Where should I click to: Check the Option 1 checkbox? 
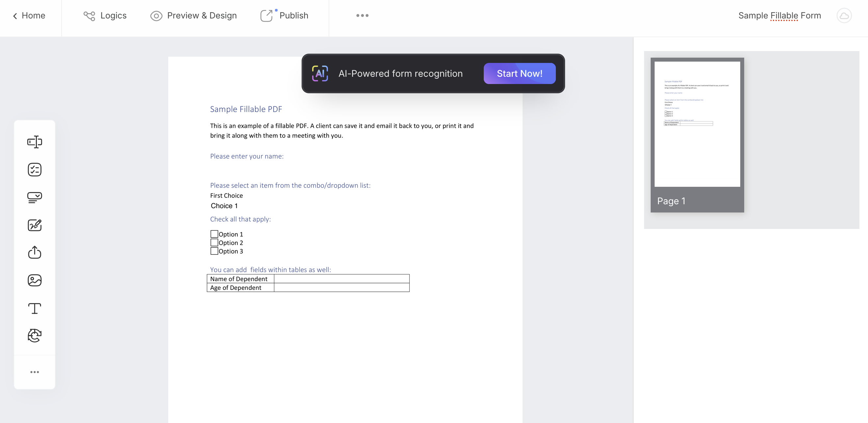coord(214,234)
